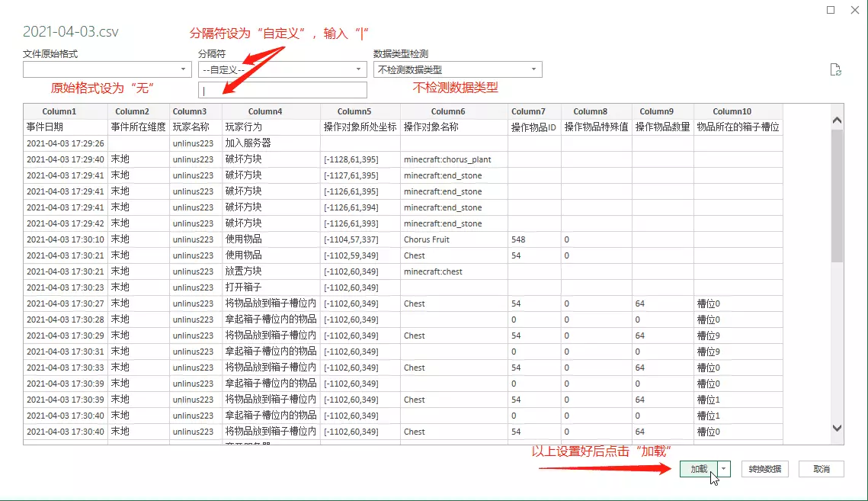Open the 分隔符 dropdown showing --自定义--
868x501 pixels.
coord(282,70)
